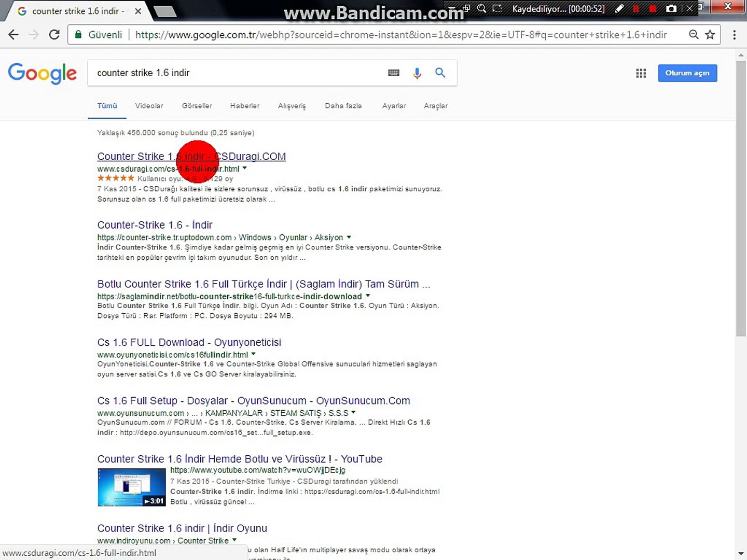
Task: Switch to the Videolar tab
Action: (149, 106)
